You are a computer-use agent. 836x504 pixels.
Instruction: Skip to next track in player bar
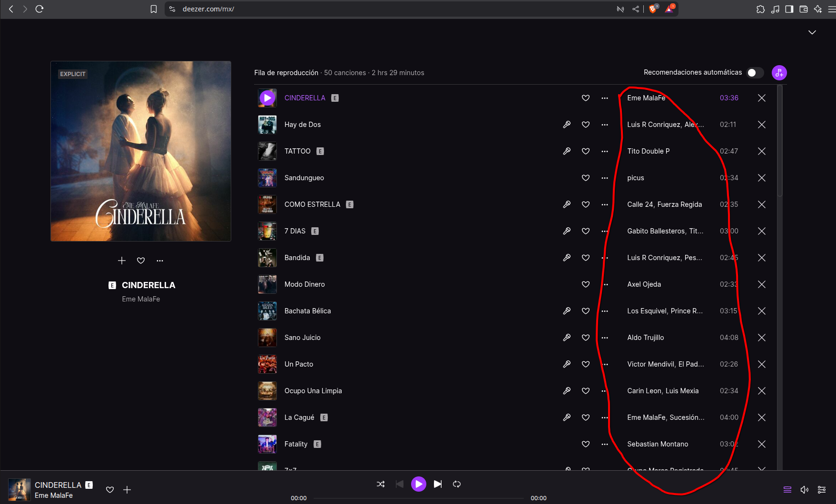(x=438, y=484)
